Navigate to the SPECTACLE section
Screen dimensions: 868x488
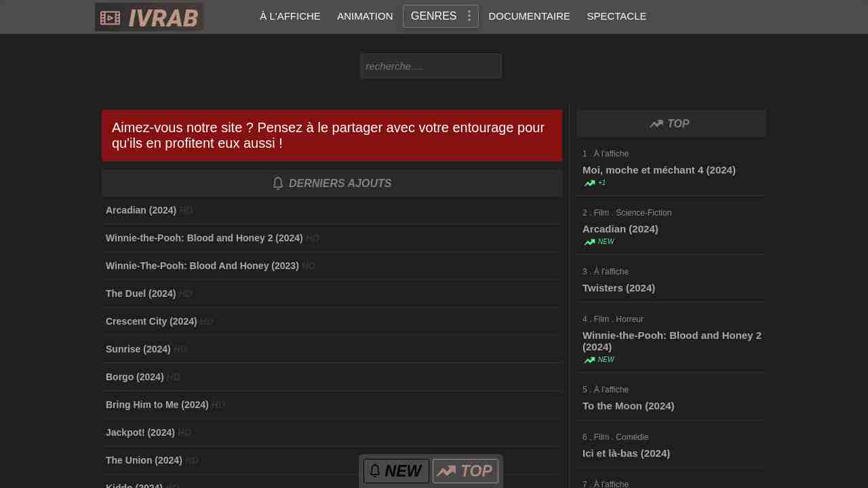(616, 16)
